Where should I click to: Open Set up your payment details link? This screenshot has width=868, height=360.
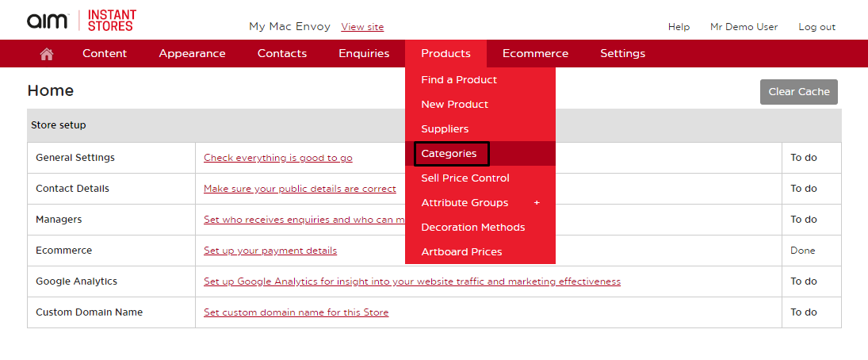pyautogui.click(x=270, y=251)
